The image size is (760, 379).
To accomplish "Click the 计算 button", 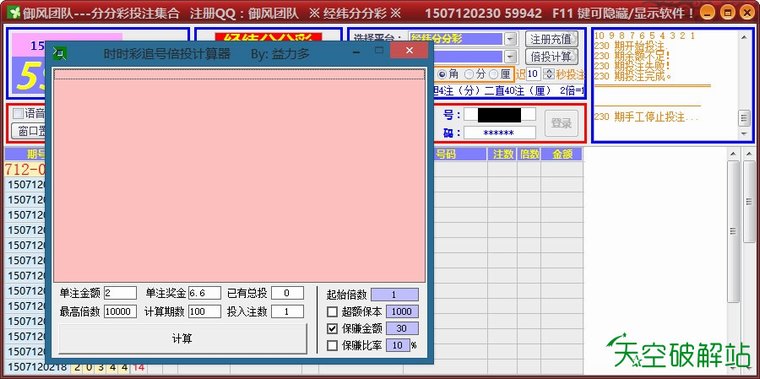I will (182, 338).
